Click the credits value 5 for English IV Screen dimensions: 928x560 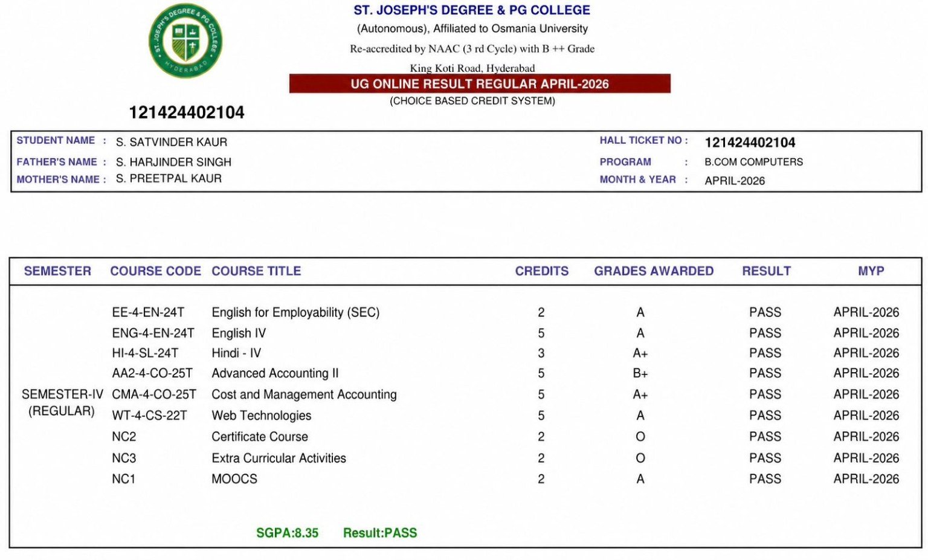click(x=541, y=333)
